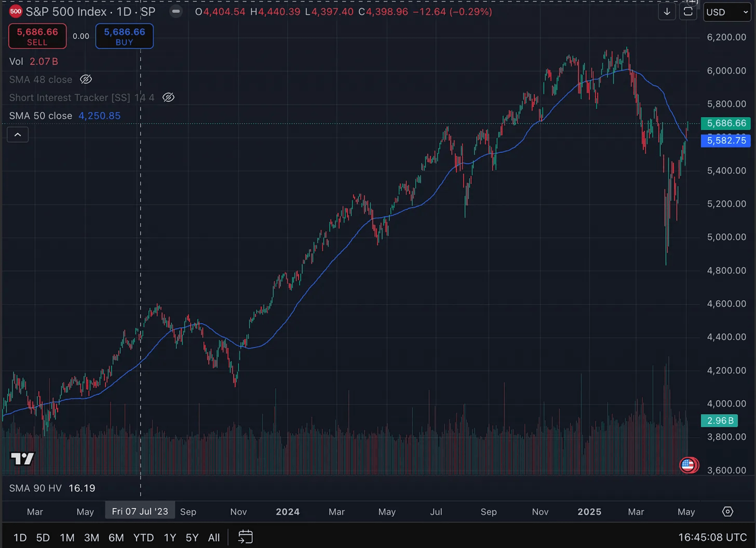Click the 5,800.00 price scale label
The width and height of the screenshot is (756, 548).
point(726,104)
